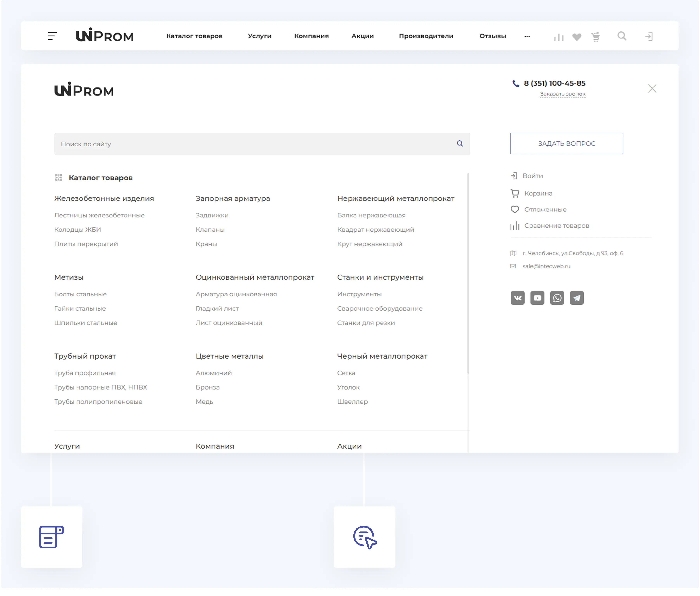Open the Telegram social icon
Viewport: 700px width, 596px height.
(577, 298)
